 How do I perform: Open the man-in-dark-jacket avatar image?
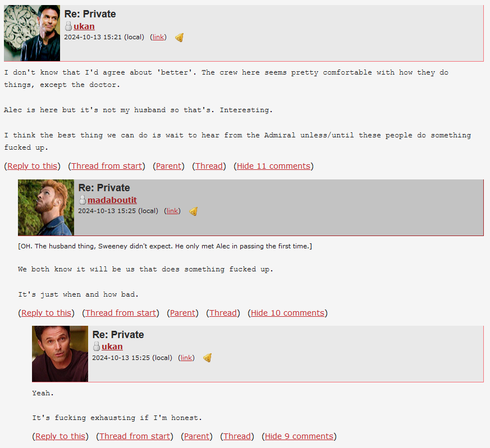point(32,33)
